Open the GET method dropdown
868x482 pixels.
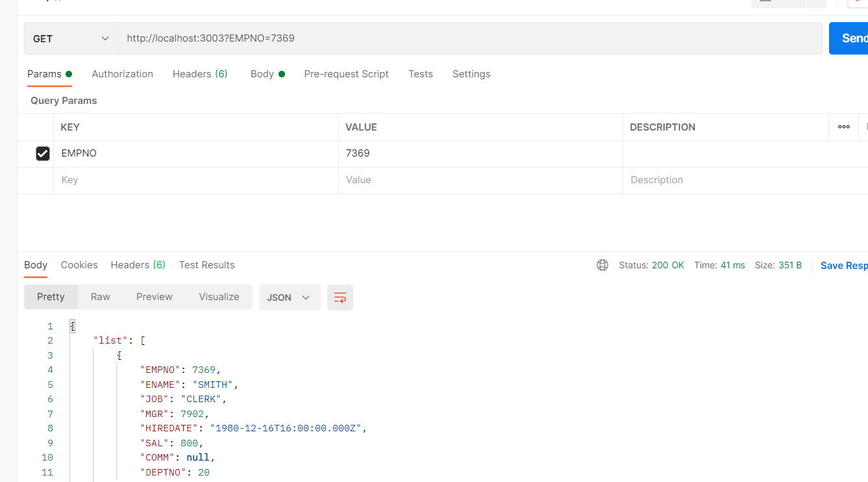tap(71, 39)
